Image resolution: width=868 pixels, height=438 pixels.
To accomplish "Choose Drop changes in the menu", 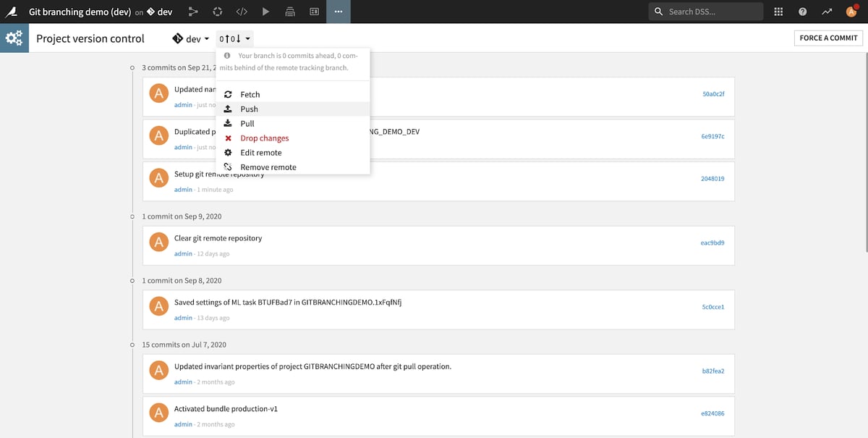I will click(x=265, y=138).
